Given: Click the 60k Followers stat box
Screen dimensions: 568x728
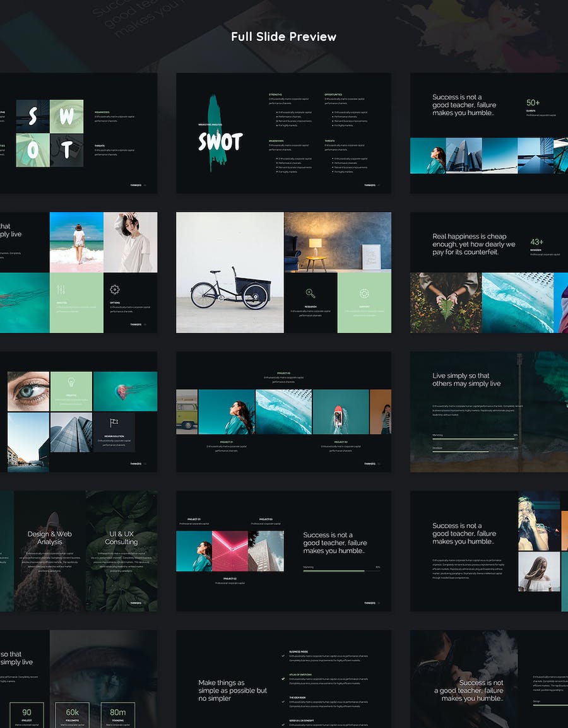Looking at the screenshot, I should [x=73, y=715].
